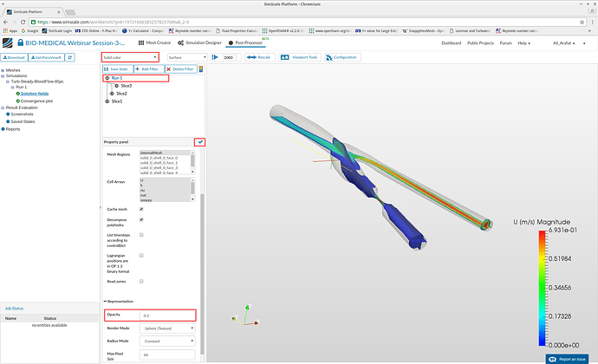
Task: Collapse the Simulations tree node
Action: pyautogui.click(x=3, y=76)
